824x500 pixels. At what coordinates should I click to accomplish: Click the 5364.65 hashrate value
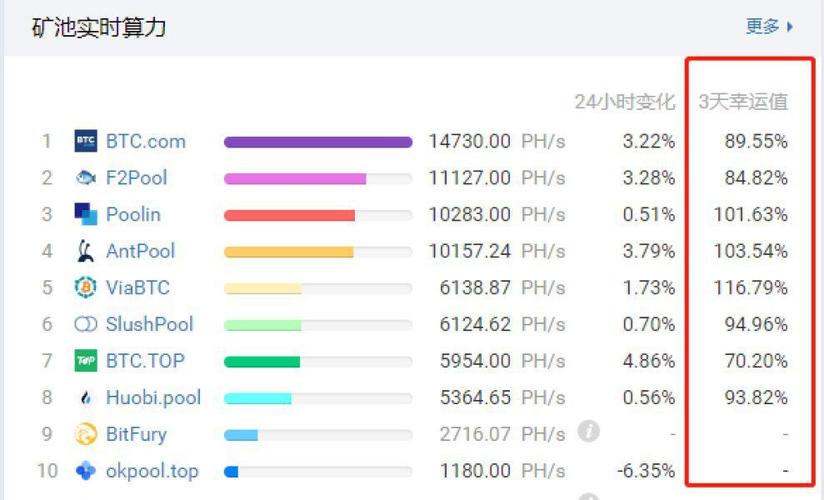click(x=475, y=397)
